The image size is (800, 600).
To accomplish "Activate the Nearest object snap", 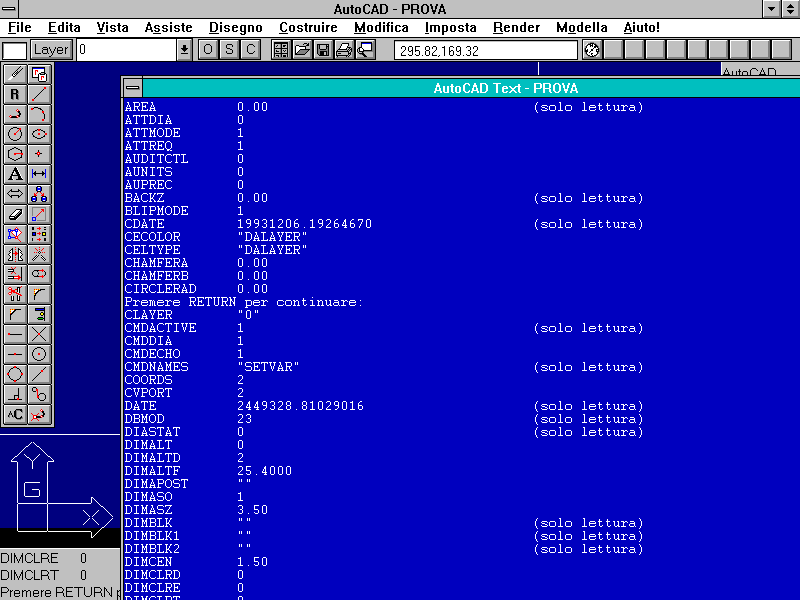I will pos(39,374).
